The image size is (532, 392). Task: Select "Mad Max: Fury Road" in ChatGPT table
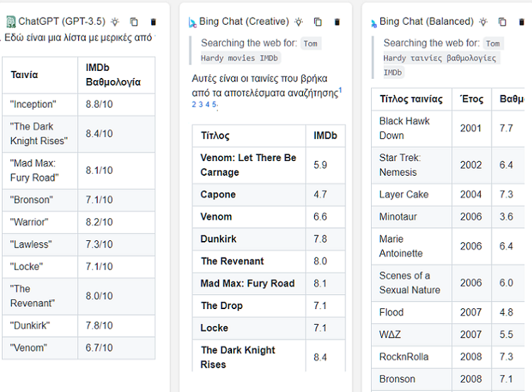click(40, 171)
